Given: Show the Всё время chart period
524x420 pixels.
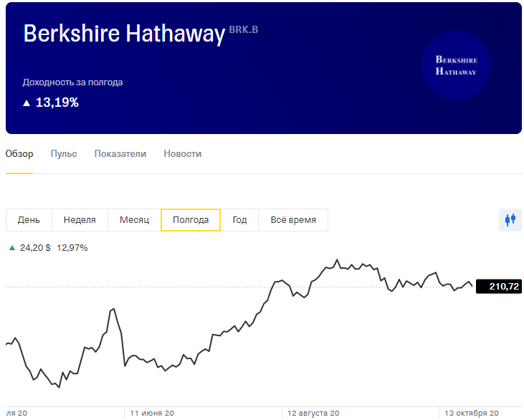Looking at the screenshot, I should pos(293,220).
